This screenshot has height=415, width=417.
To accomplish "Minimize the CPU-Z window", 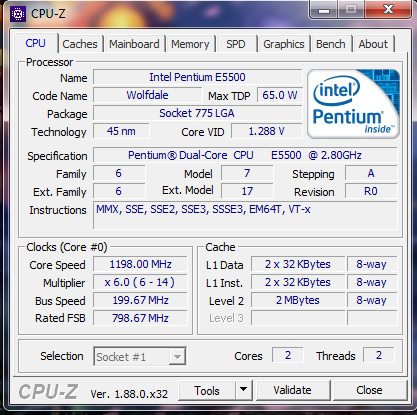I will click(324, 11).
